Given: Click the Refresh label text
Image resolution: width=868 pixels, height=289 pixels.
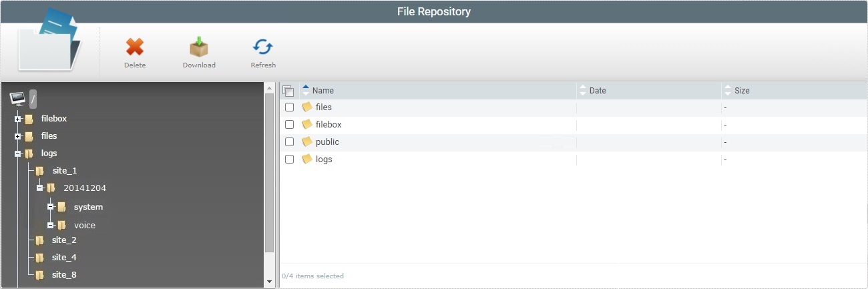Looking at the screenshot, I should (x=263, y=65).
